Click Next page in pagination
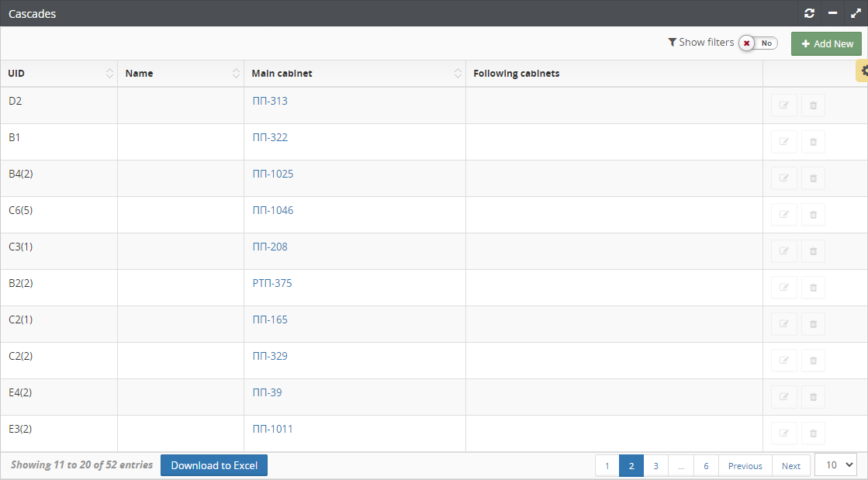868x480 pixels. tap(790, 466)
